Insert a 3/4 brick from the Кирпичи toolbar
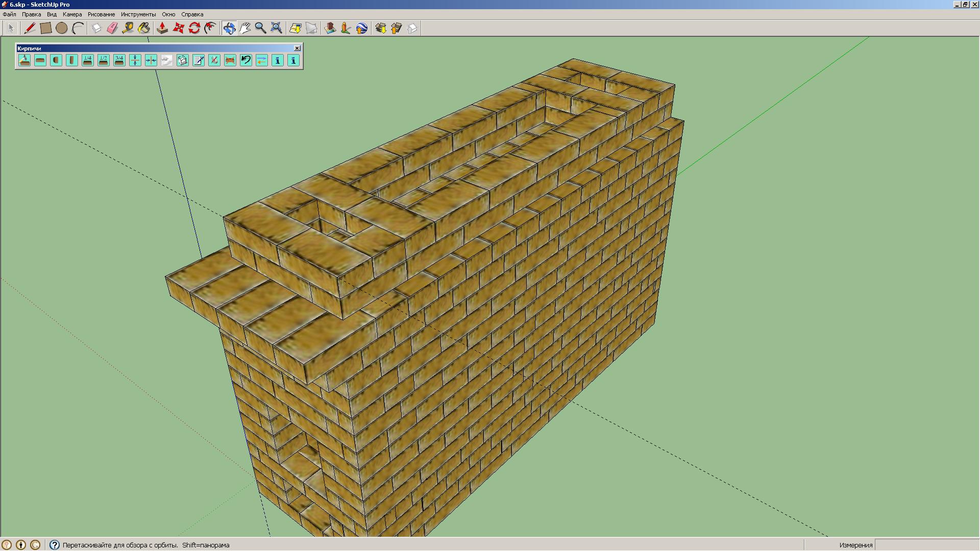The width and height of the screenshot is (980, 551). [119, 60]
